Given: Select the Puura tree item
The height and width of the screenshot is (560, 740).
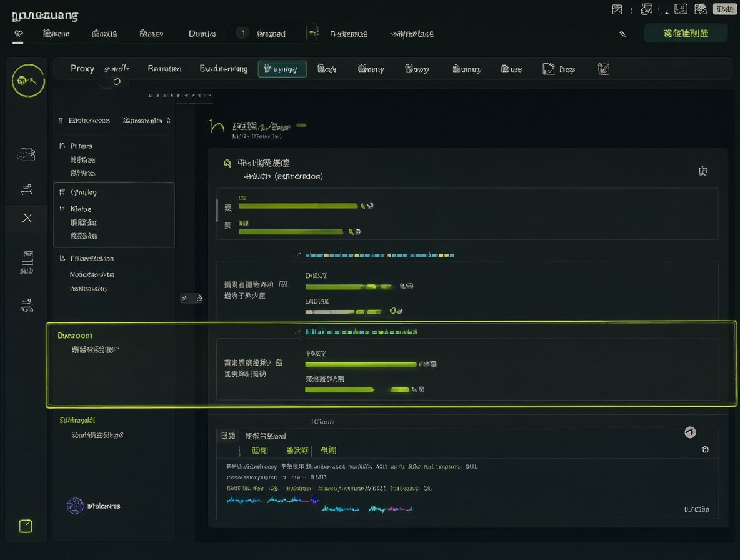Looking at the screenshot, I should click(x=81, y=146).
